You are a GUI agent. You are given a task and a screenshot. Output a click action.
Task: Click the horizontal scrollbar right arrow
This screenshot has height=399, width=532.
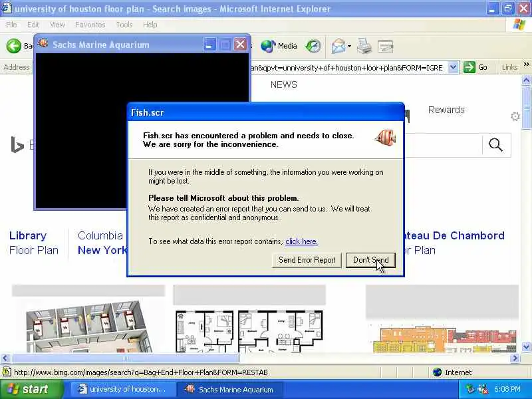[x=515, y=358]
